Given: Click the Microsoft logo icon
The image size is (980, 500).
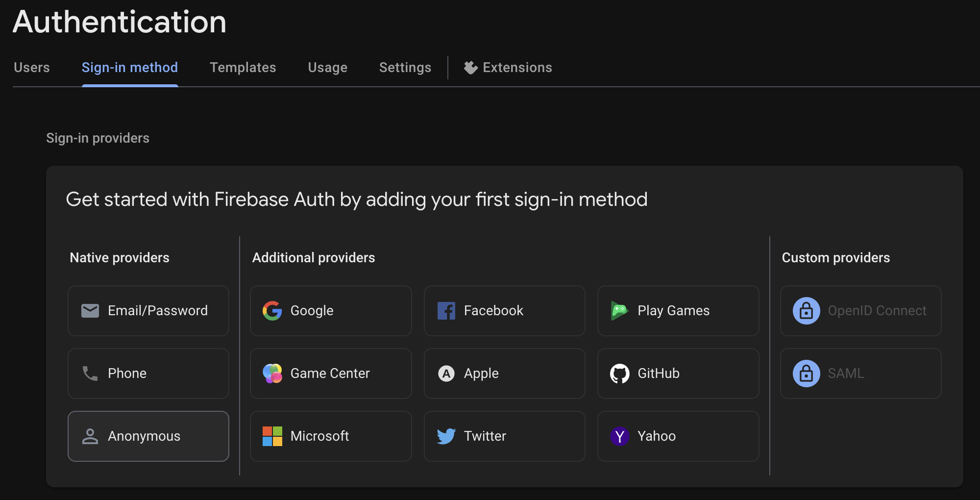Looking at the screenshot, I should click(272, 436).
